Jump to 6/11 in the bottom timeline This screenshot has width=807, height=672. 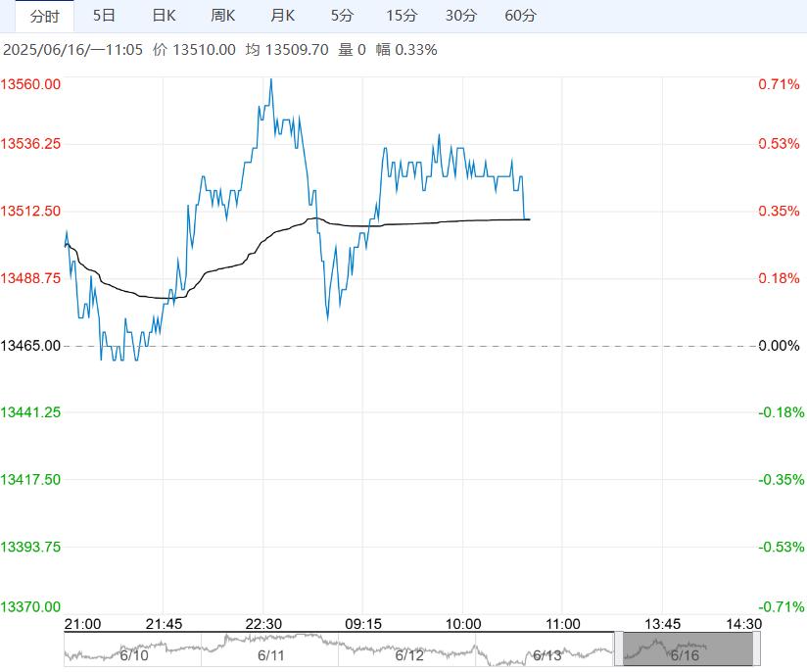(x=271, y=653)
